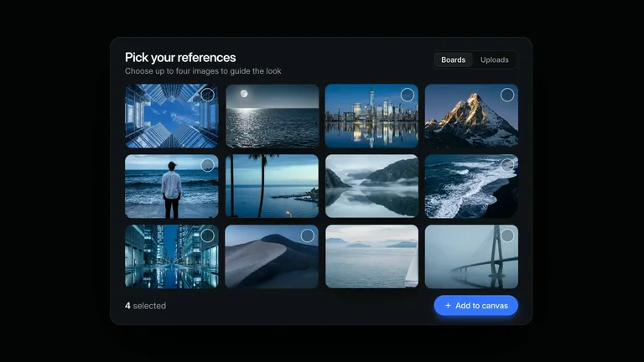Select the palm trees at dusk thumbnail
Screen dimensions: 644x362
click(273, 186)
